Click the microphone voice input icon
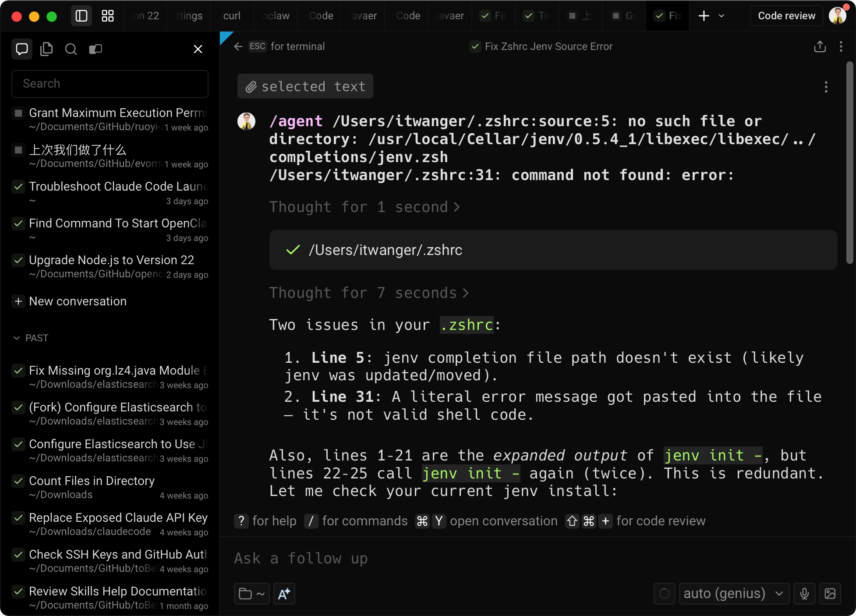The height and width of the screenshot is (616, 856). (x=804, y=594)
